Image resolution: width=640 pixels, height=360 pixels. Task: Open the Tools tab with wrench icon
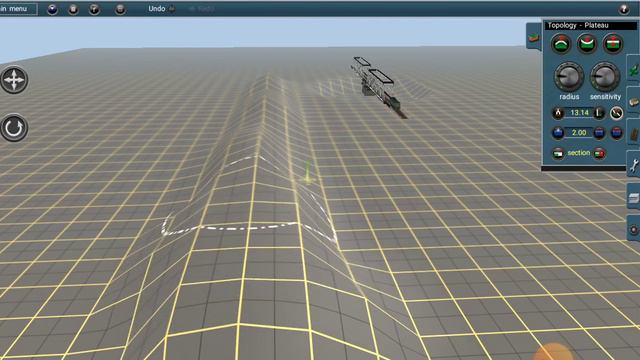[x=634, y=164]
